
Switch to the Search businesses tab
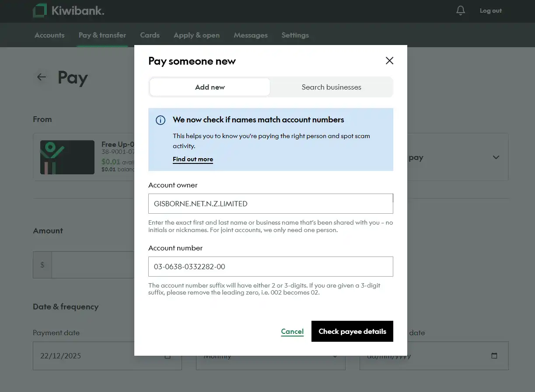[x=331, y=87]
